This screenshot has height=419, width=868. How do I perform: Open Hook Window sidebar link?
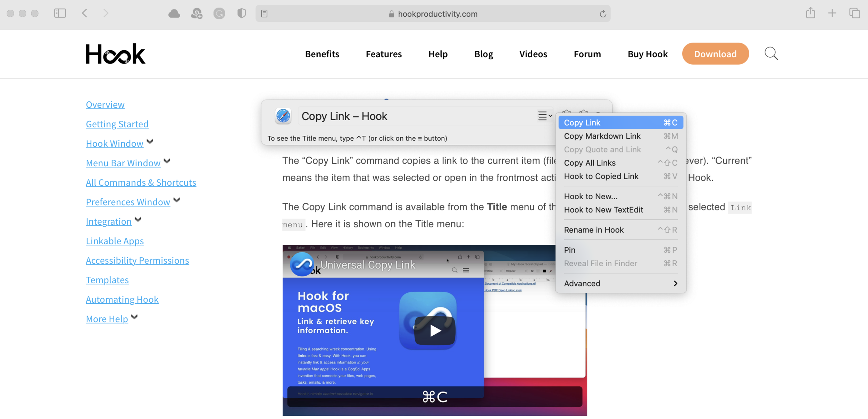tap(115, 143)
